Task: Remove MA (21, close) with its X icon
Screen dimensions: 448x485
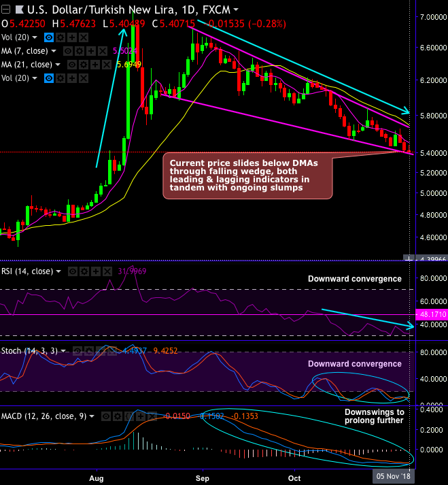Action: pos(106,65)
